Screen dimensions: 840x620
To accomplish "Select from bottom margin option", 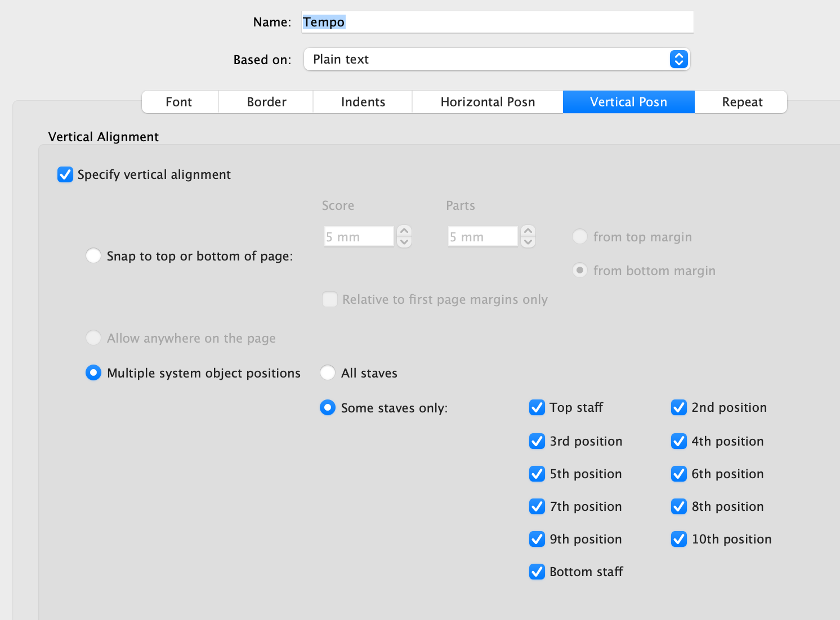I will pos(579,270).
